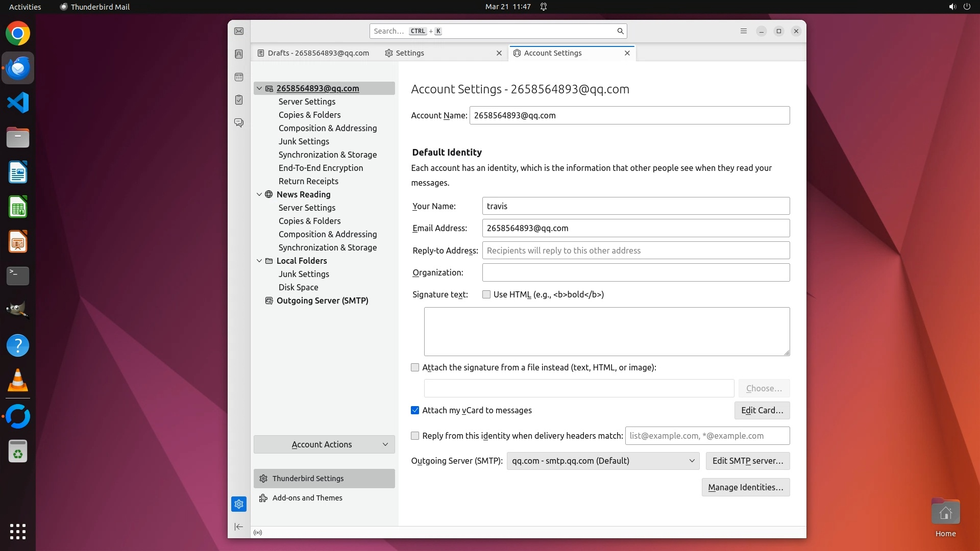Image resolution: width=980 pixels, height=551 pixels.
Task: Open the Thunderbird hamburger menu
Action: point(744,31)
